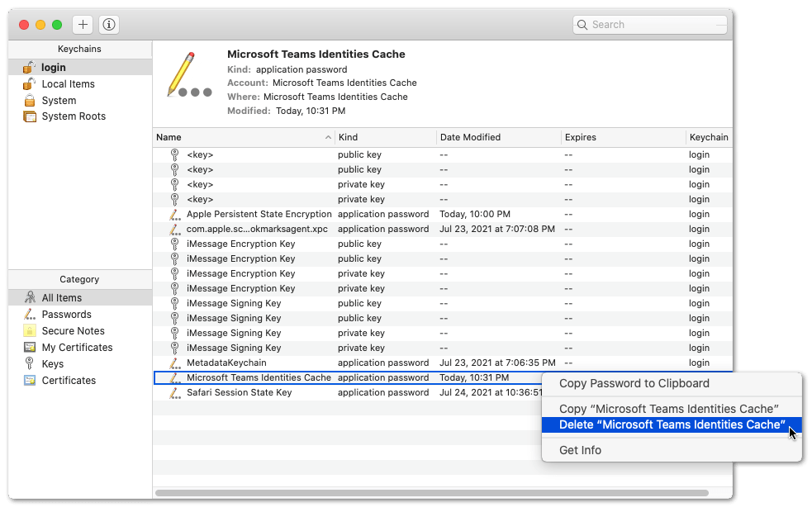Screen dimensions: 812x512
Task: Click the Certificates category icon
Action: (x=30, y=381)
